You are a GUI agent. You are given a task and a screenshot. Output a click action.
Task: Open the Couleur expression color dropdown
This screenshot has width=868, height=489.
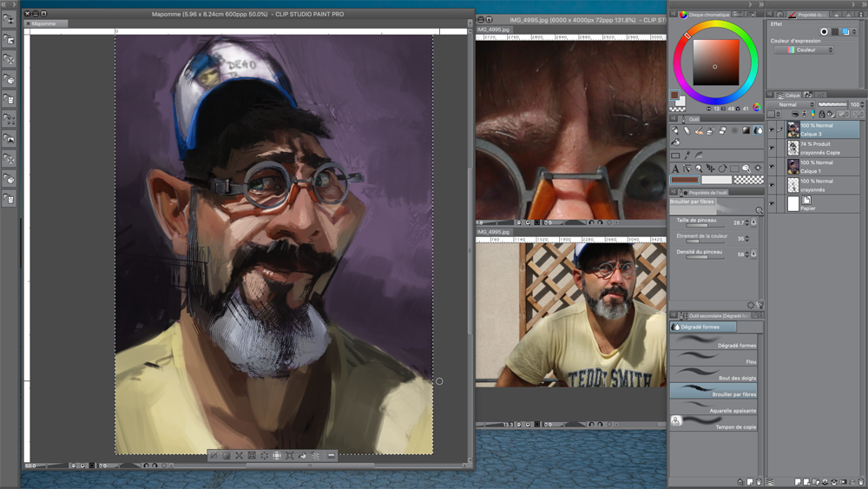(x=804, y=50)
